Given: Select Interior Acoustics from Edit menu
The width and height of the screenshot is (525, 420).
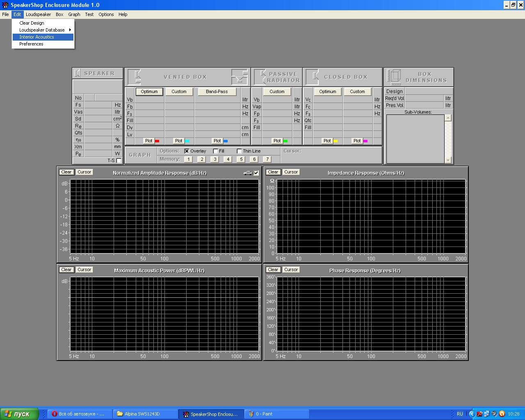Looking at the screenshot, I should point(37,37).
